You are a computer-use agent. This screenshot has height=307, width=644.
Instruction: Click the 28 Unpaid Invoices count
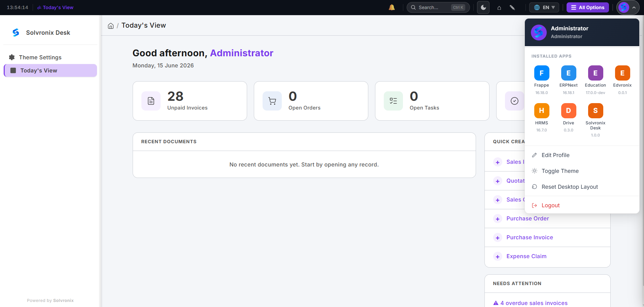click(x=175, y=96)
